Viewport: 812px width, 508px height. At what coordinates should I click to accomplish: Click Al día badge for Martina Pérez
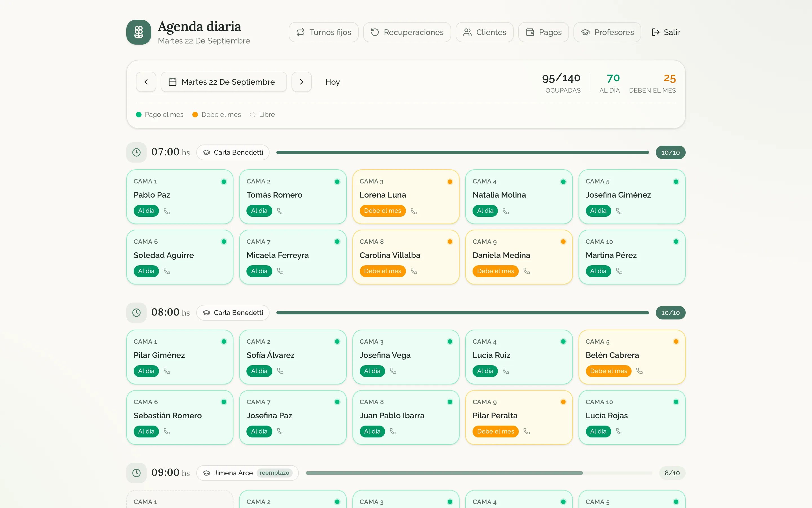[598, 271]
